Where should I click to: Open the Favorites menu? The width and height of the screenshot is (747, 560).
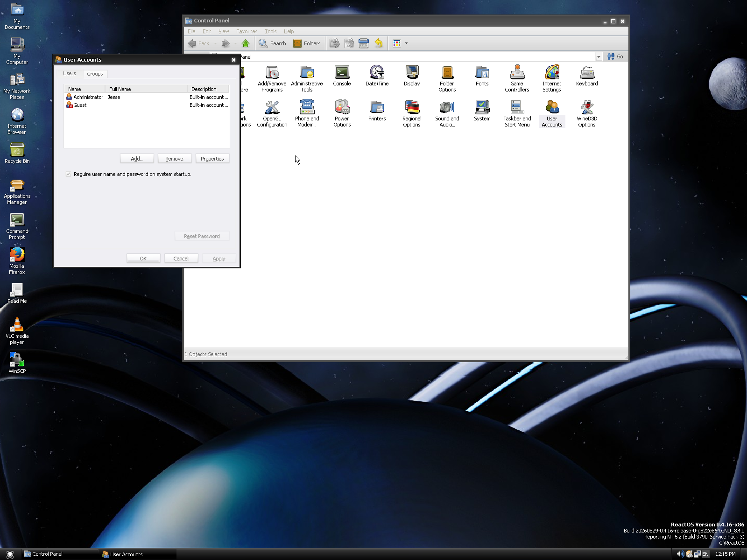[247, 31]
